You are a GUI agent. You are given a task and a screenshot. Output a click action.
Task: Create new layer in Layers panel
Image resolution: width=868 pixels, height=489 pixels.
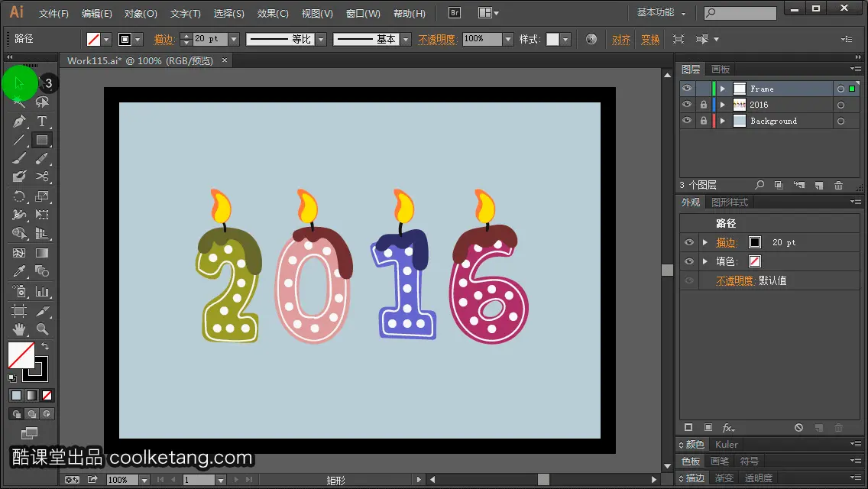(x=819, y=185)
